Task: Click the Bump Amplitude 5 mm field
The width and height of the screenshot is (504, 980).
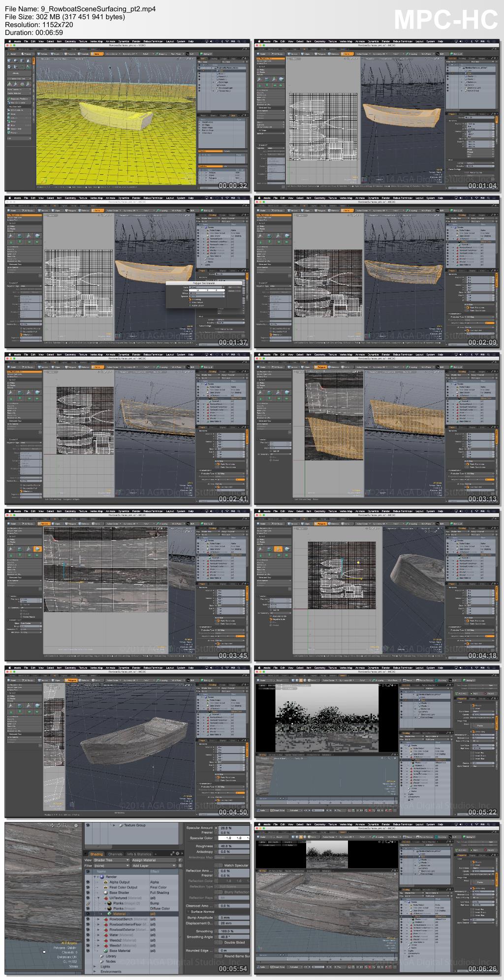Action: (234, 917)
